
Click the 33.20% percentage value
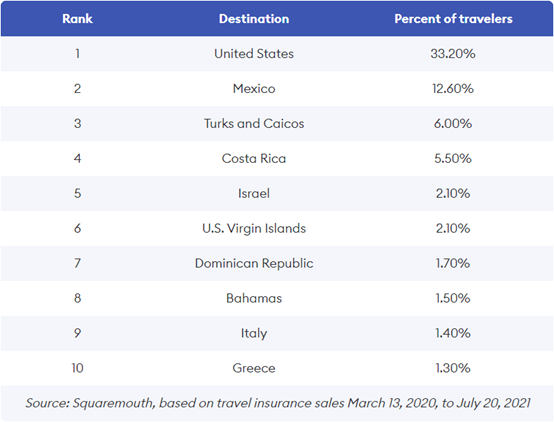pos(453,54)
